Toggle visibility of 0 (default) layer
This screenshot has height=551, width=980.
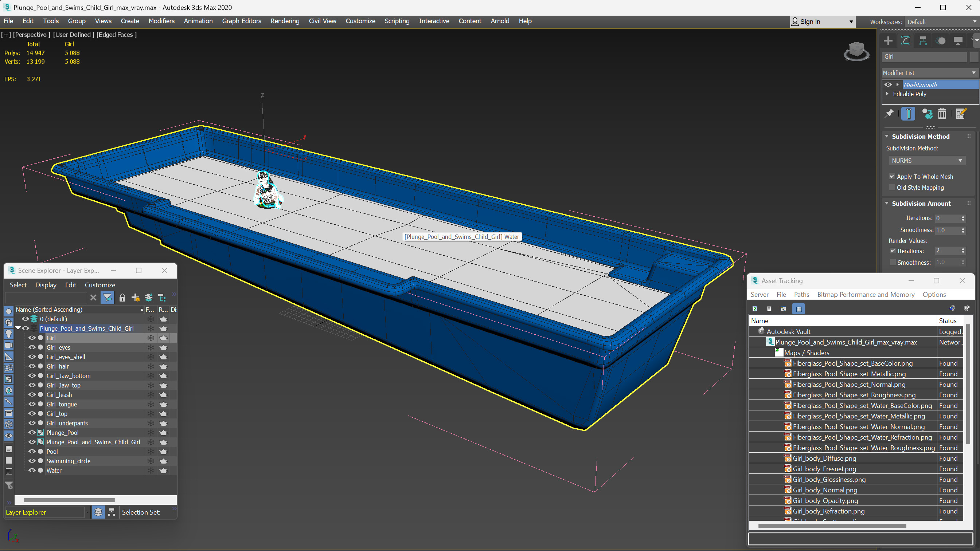tap(25, 319)
